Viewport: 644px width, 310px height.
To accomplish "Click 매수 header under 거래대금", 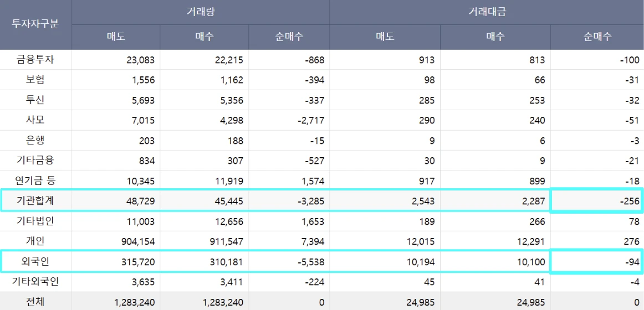I will coord(495,37).
